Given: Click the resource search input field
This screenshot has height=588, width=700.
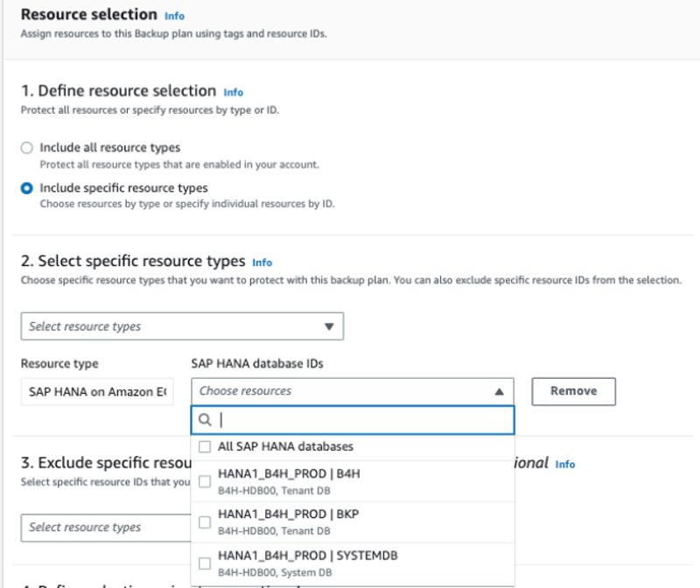Looking at the screenshot, I should tap(359, 420).
